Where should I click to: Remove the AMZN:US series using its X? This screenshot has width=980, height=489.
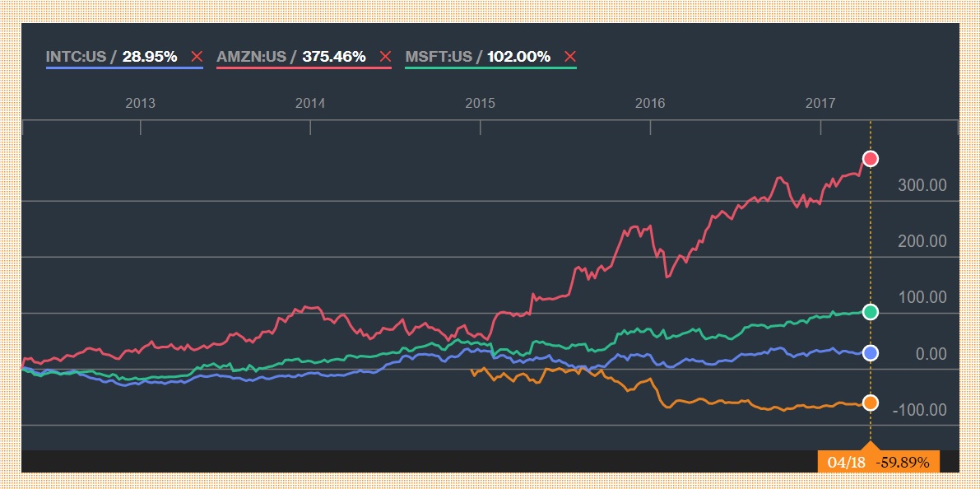[x=385, y=57]
